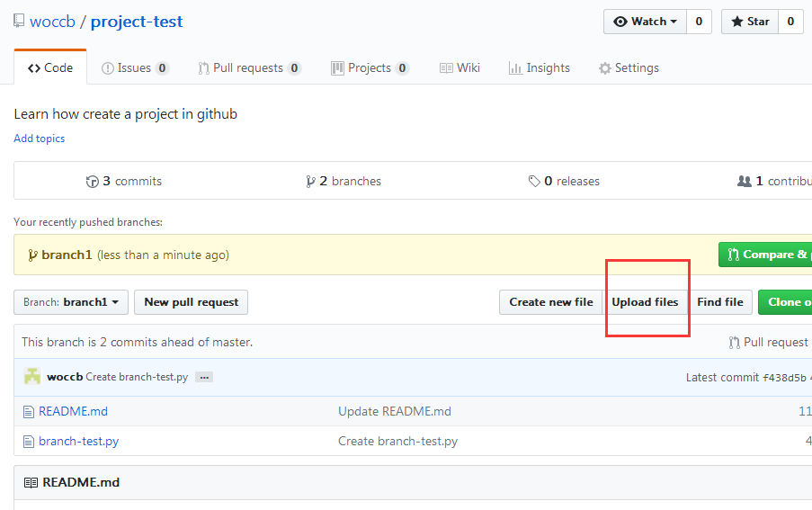Click the repository book icon beside woccb
The image size is (812, 510).
[x=19, y=21]
